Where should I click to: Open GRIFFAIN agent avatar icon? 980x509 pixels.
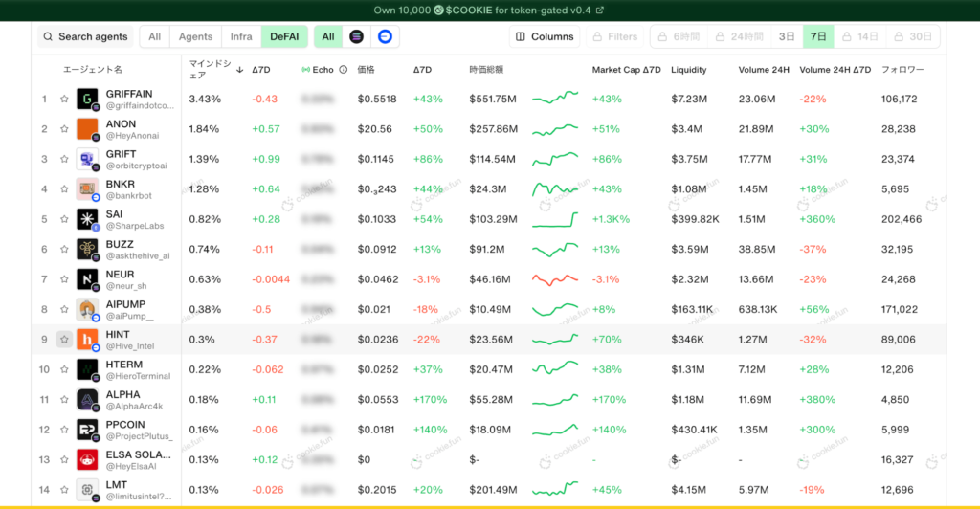[x=87, y=99]
